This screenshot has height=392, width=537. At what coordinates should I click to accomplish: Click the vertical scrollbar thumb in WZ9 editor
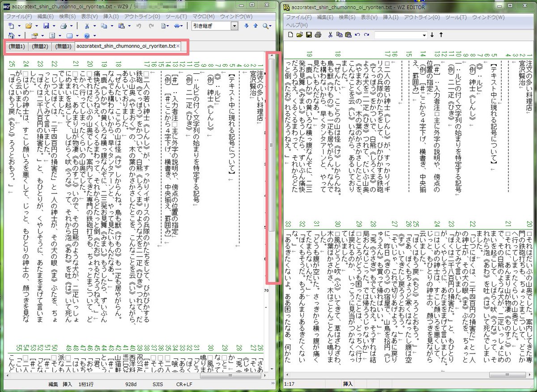click(x=272, y=145)
